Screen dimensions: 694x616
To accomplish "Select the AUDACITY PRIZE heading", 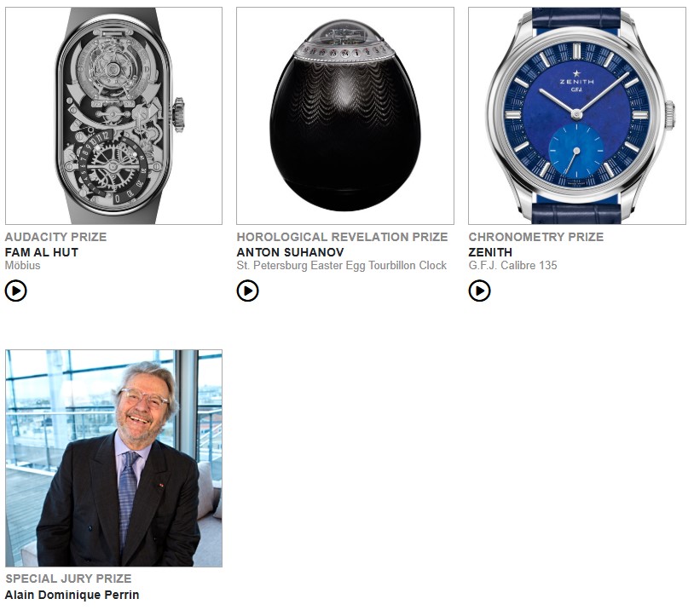I will pyautogui.click(x=55, y=237).
